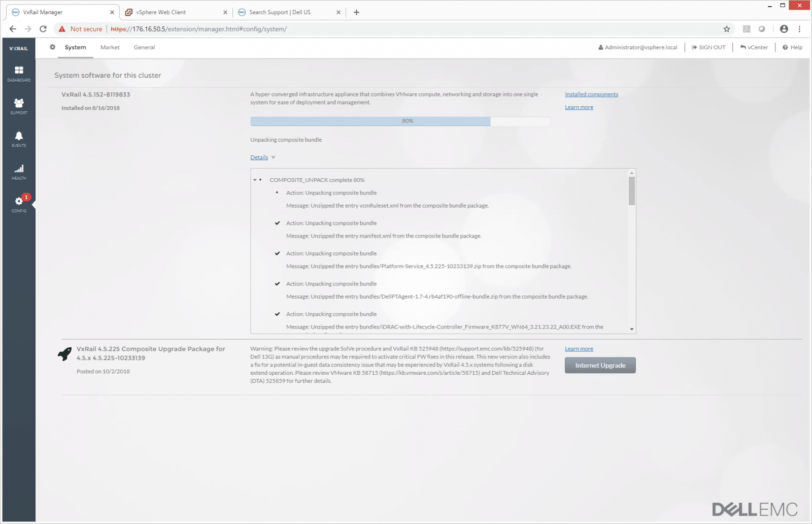
Task: Click message about Platform-Service zip
Action: click(x=429, y=266)
